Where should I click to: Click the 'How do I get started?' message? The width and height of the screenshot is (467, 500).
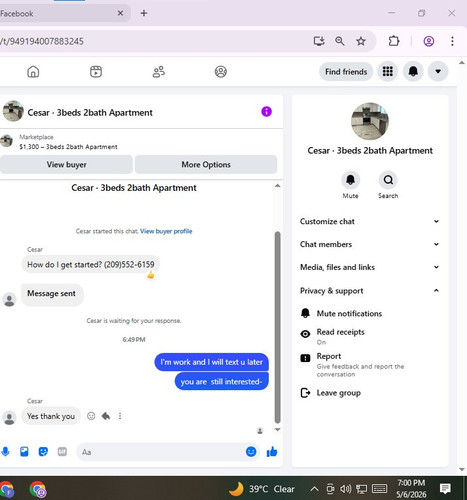click(90, 265)
